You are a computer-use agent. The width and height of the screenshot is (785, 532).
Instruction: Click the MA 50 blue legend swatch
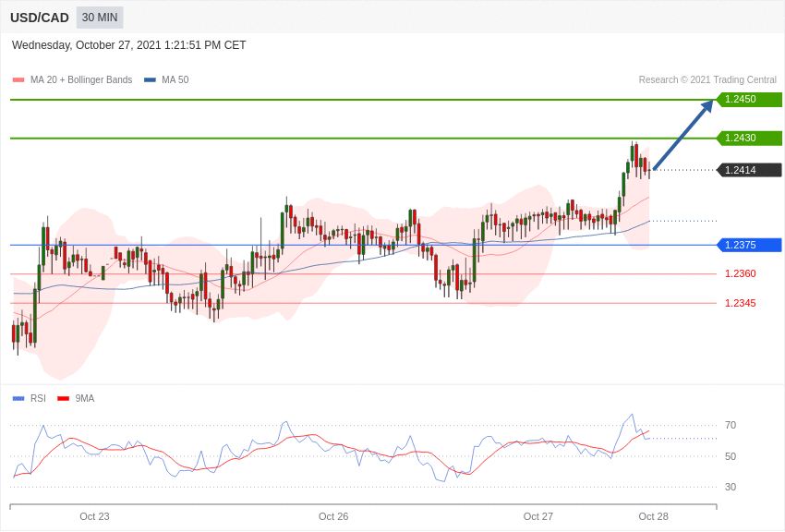(x=150, y=80)
